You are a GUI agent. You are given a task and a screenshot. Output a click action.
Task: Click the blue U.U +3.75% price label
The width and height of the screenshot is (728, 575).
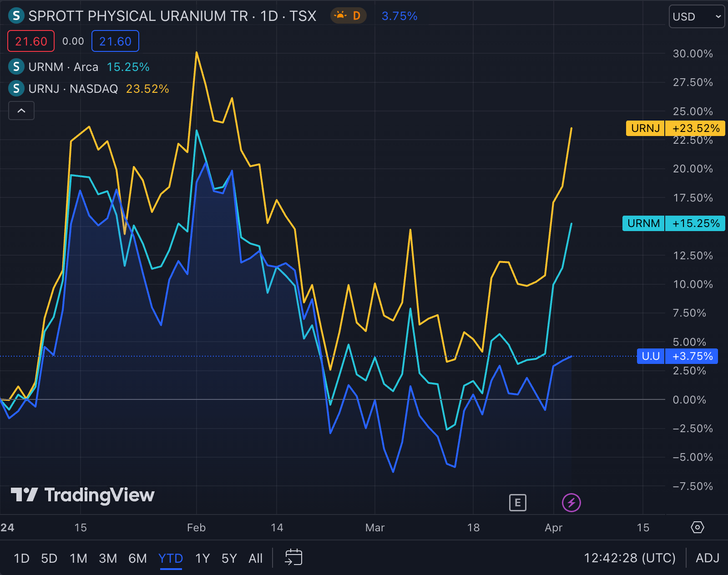pos(677,356)
